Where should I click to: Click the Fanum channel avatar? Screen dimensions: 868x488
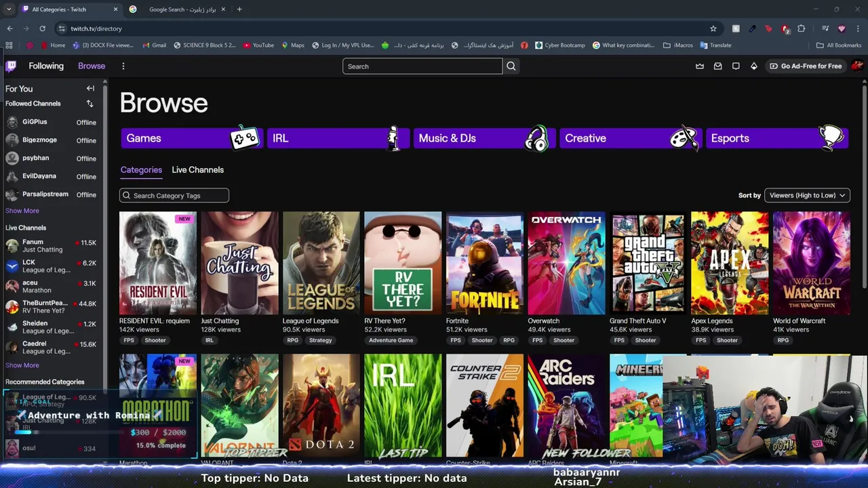click(12, 246)
